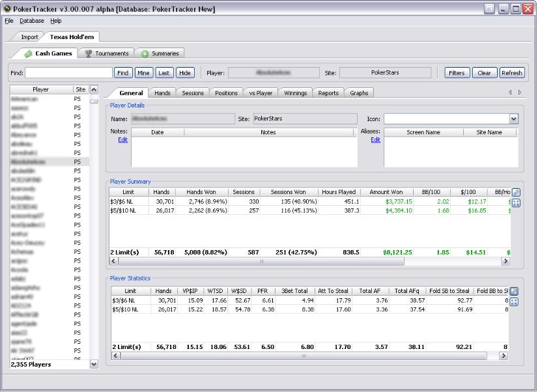Click the trophy icon on Tournaments tab
Screen dimensions: 538x392
[x=89, y=53]
